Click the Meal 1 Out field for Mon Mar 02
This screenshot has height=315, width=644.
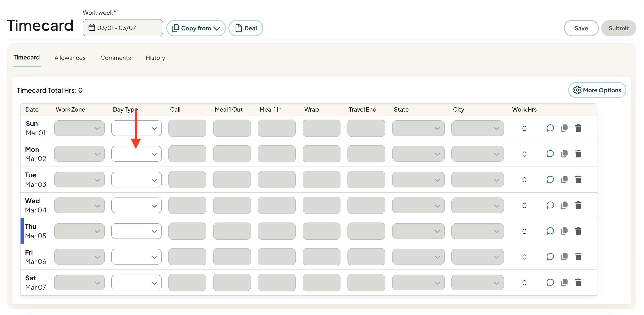(x=232, y=154)
